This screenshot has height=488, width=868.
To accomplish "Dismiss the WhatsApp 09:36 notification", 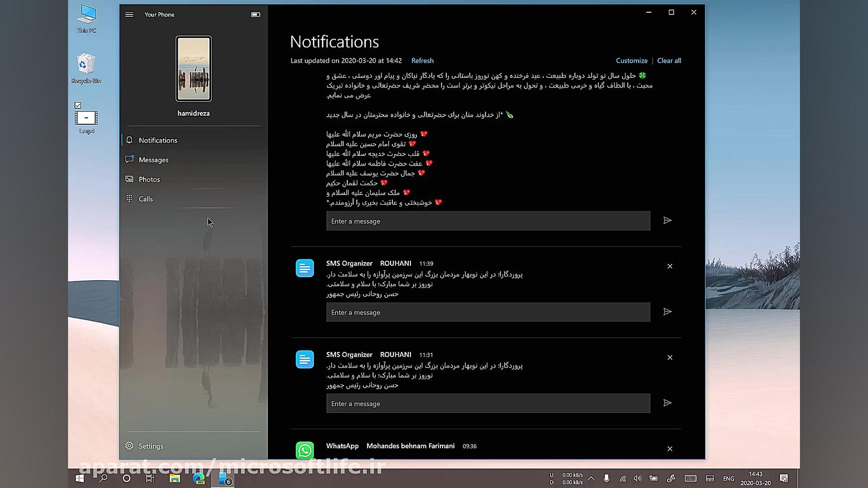I will 670,449.
